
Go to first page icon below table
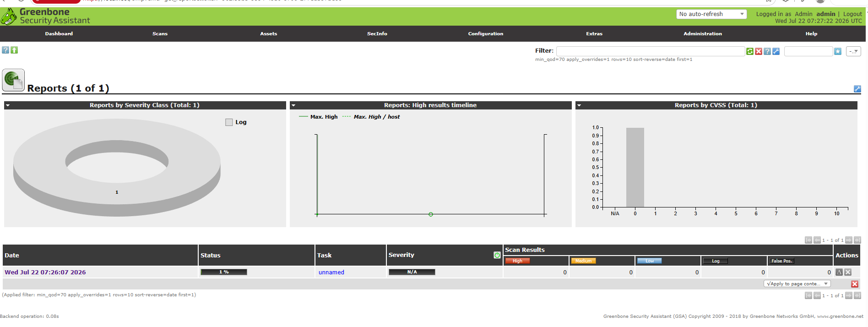[808, 295]
